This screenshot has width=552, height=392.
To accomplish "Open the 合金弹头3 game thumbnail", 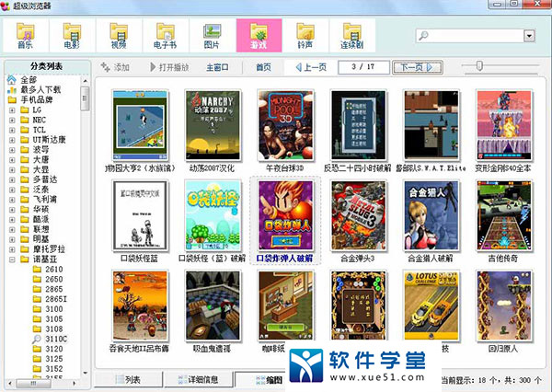I will pos(359,215).
